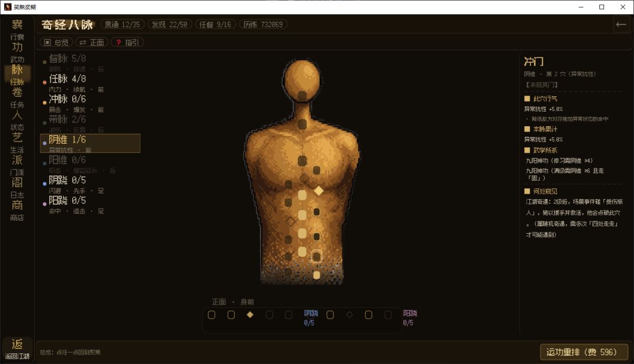Screen dimensions: 634x364
Task: Click the back arrow in the header
Action: pyautogui.click(x=620, y=24)
